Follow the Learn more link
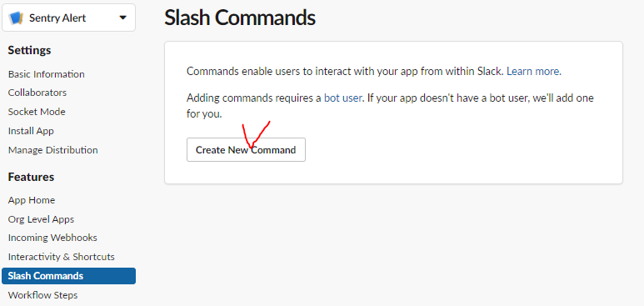This screenshot has width=644, height=306. coord(534,72)
